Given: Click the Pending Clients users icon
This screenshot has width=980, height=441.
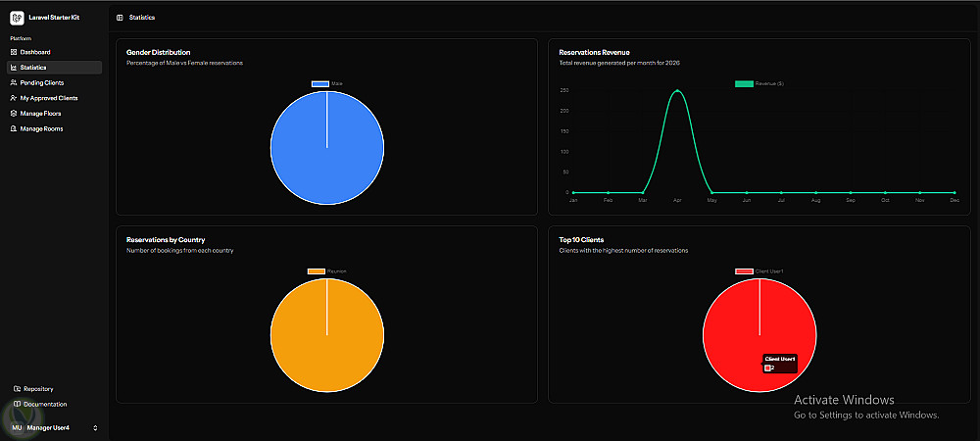Looking at the screenshot, I should 14,82.
